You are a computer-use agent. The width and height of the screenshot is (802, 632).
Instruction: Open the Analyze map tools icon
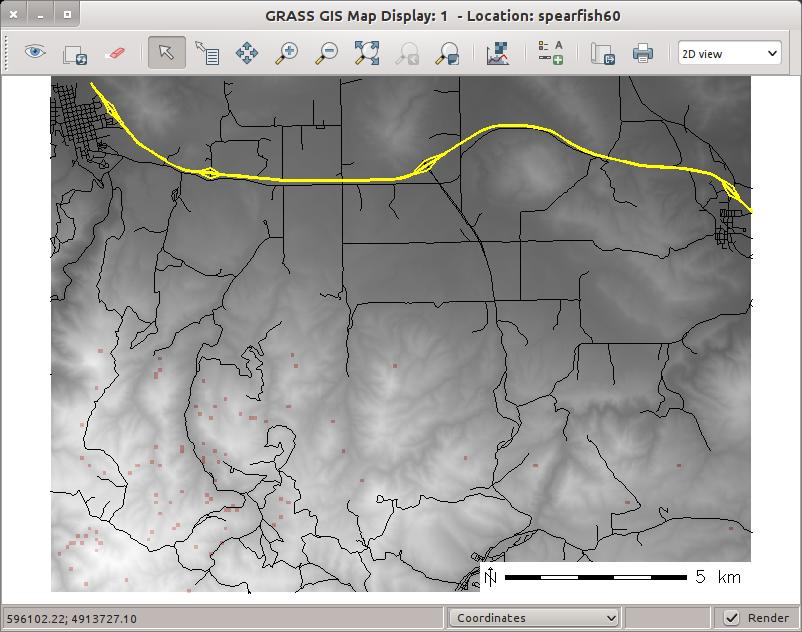498,53
